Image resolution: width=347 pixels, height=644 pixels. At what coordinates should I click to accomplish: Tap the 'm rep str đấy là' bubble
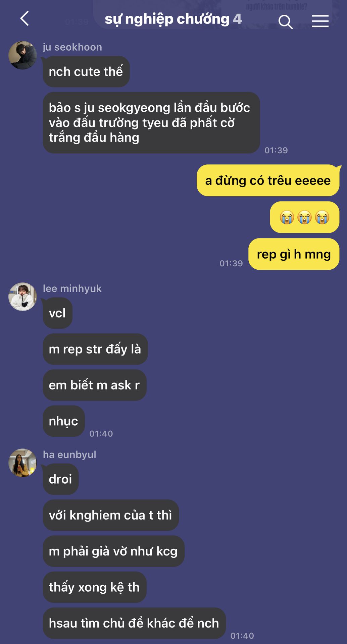pos(95,349)
